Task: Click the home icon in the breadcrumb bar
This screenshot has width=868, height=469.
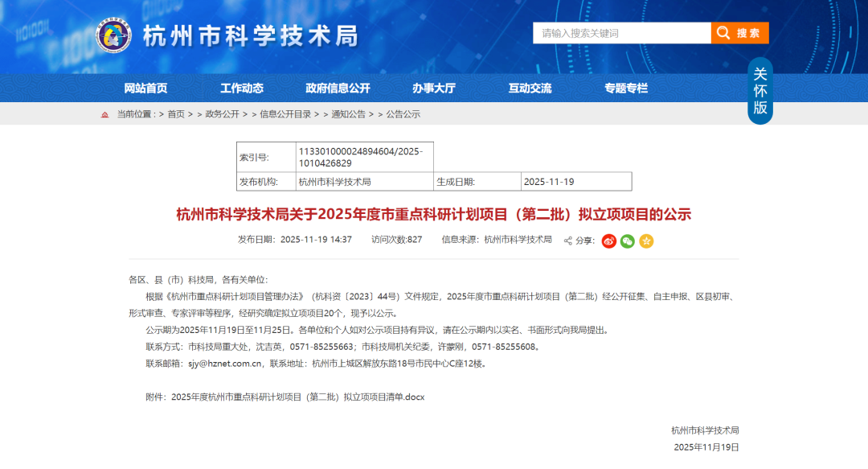Action: [104, 114]
